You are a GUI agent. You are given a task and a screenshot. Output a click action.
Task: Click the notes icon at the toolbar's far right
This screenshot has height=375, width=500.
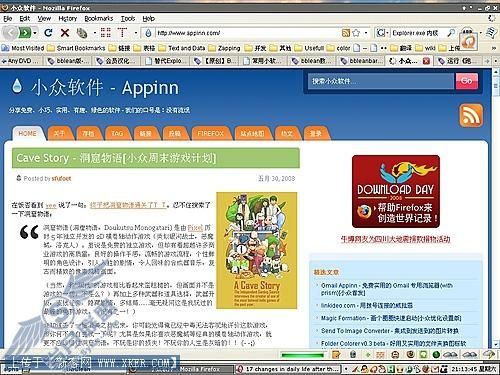click(491, 33)
